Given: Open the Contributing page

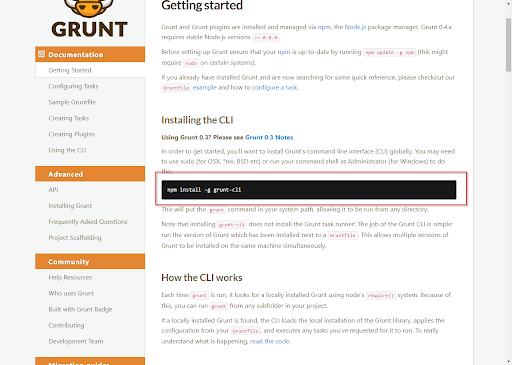Looking at the screenshot, I should point(66,325).
